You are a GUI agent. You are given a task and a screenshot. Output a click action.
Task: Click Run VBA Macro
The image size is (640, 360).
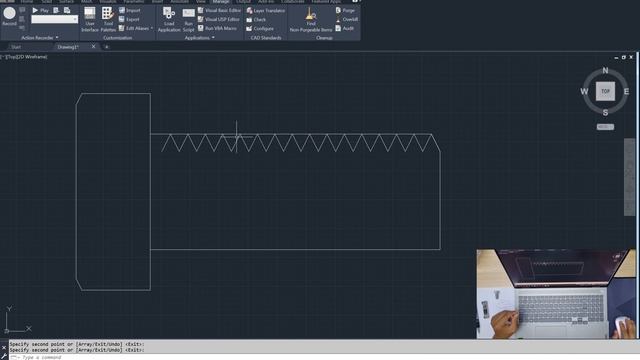(x=217, y=28)
